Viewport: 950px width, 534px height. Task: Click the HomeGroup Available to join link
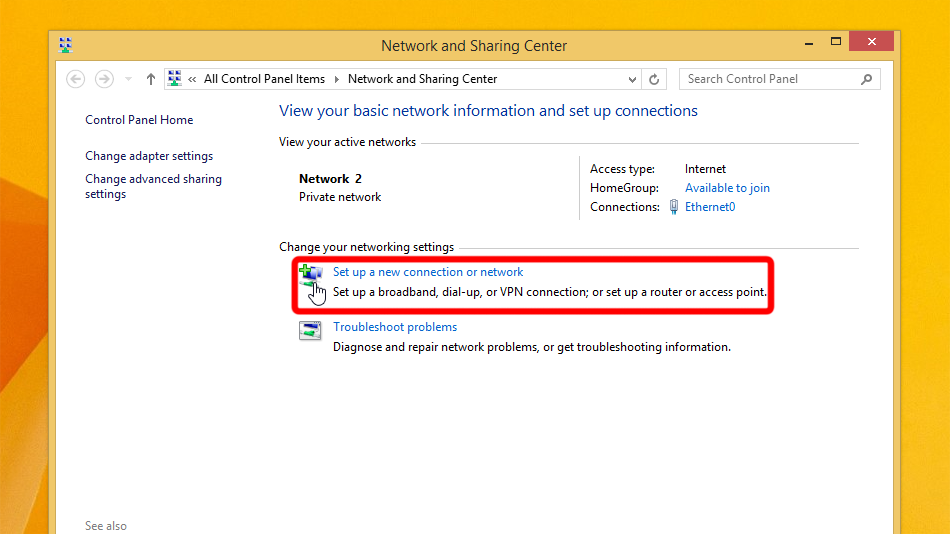click(x=727, y=188)
